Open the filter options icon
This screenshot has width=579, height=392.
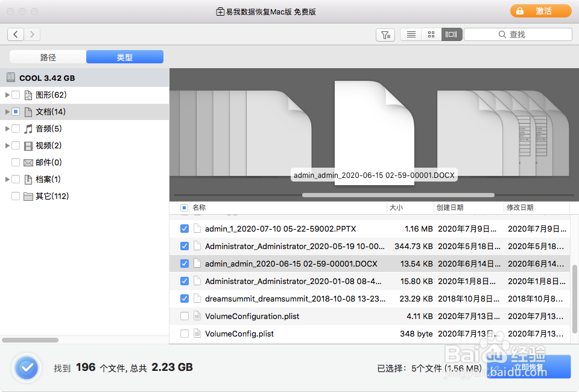tap(385, 35)
